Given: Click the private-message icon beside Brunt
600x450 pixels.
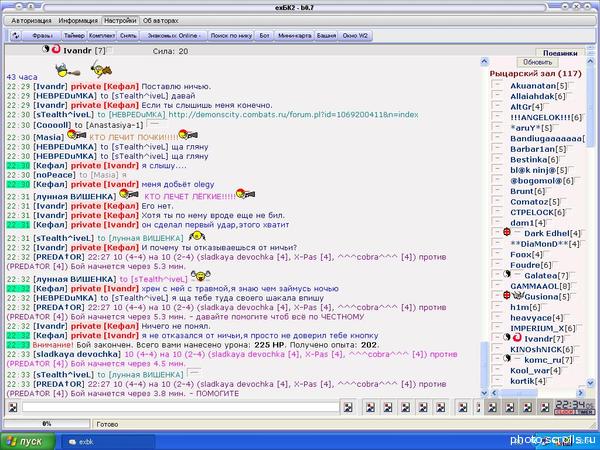Looking at the screenshot, I should point(497,191).
